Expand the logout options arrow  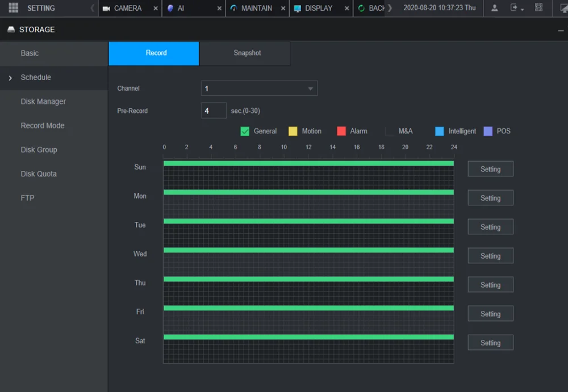[523, 10]
